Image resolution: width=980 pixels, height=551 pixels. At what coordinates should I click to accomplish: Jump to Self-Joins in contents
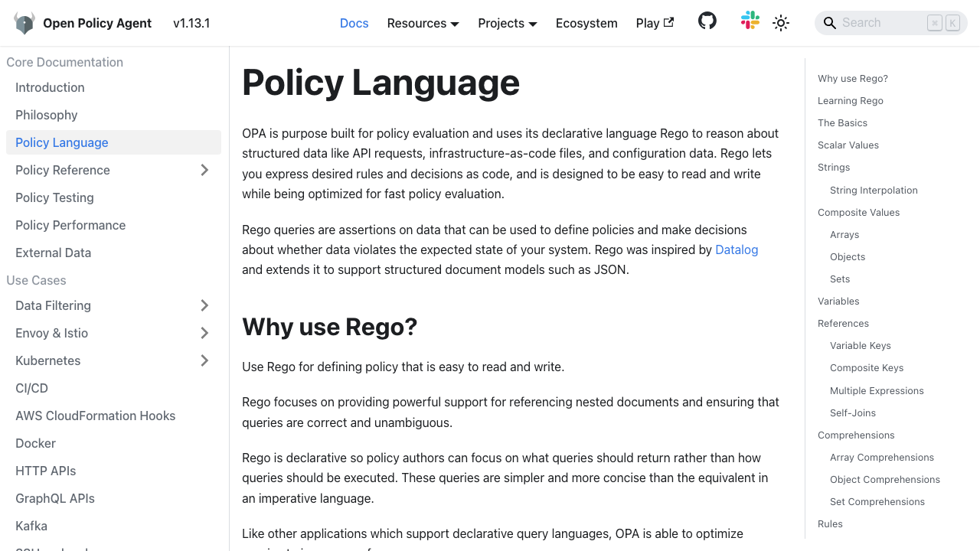[853, 412]
